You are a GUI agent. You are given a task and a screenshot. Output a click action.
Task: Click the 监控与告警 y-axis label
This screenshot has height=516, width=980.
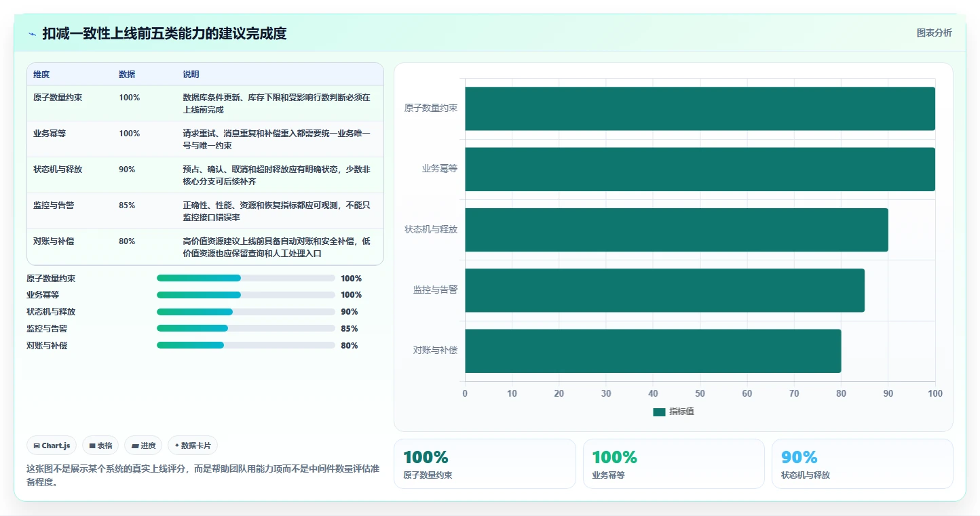point(436,290)
